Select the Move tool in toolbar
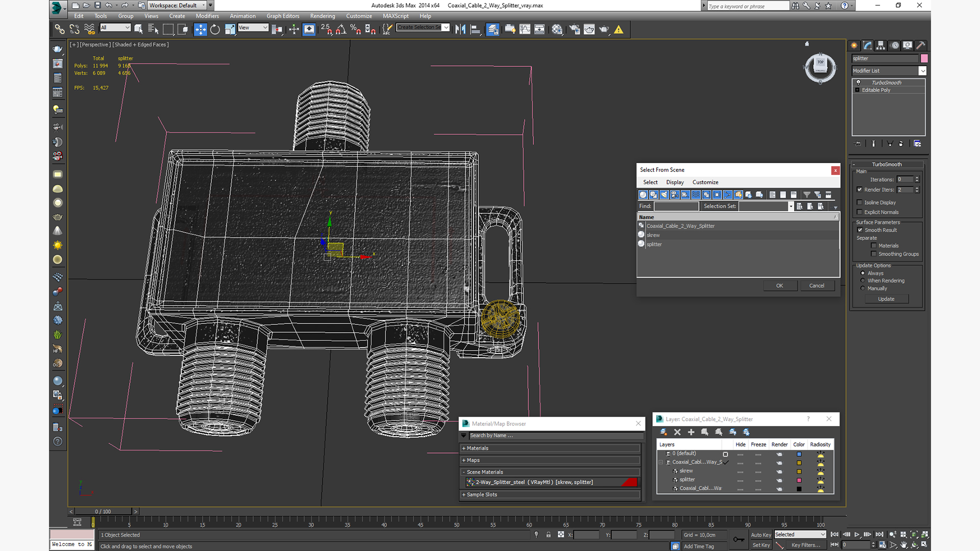 click(x=200, y=30)
